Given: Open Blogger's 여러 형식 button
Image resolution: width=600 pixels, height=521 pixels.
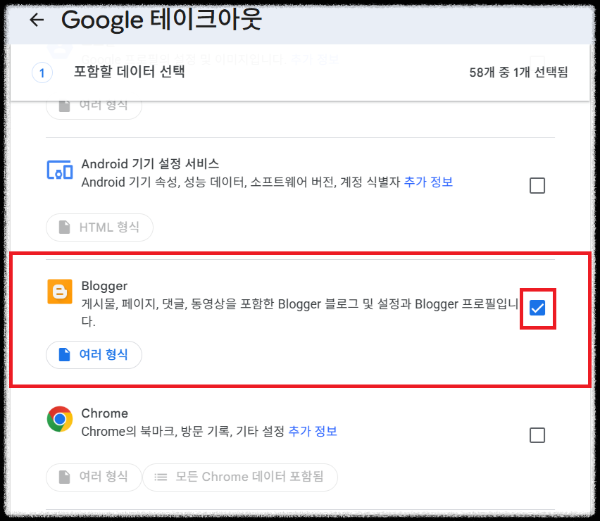Looking at the screenshot, I should 94,355.
